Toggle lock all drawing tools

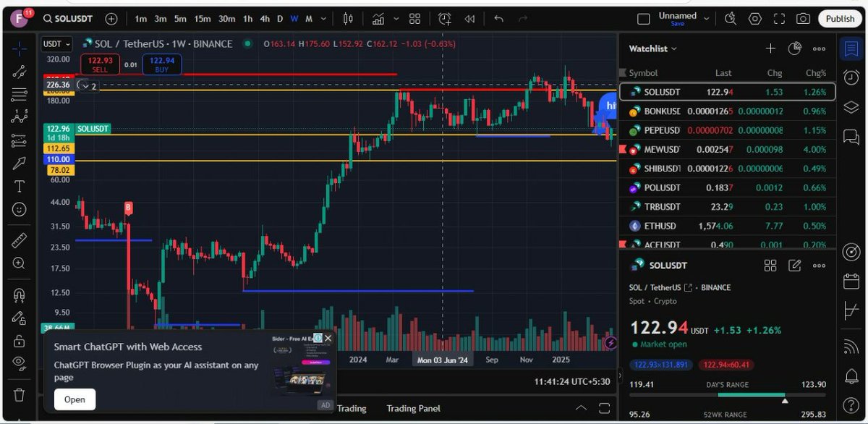click(x=20, y=340)
